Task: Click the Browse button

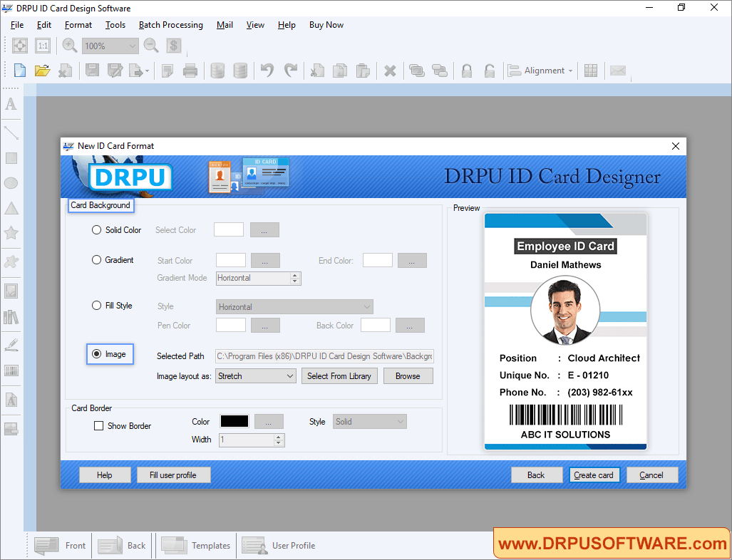Action: 408,375
